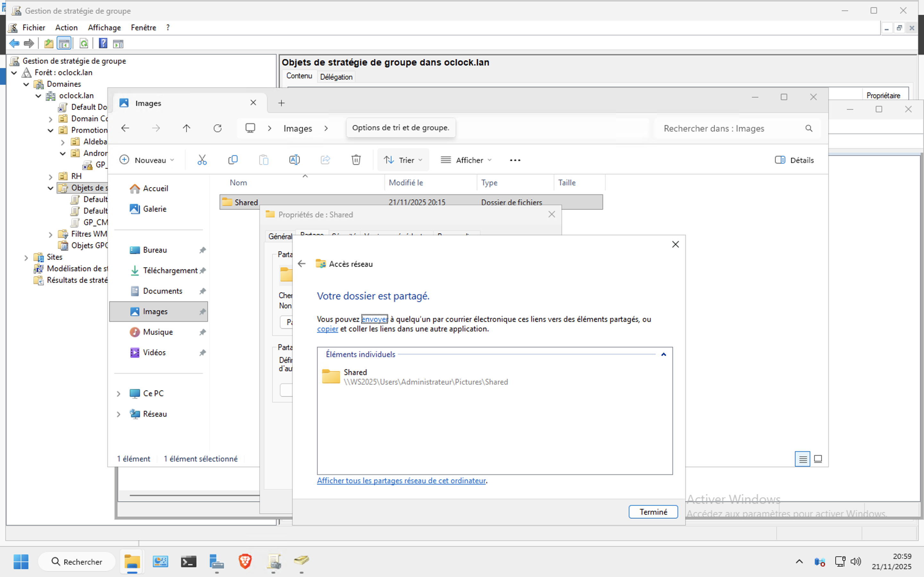Screen dimensions: 924x577
Task: Open Brave browser from the taskbar
Action: tap(245, 561)
